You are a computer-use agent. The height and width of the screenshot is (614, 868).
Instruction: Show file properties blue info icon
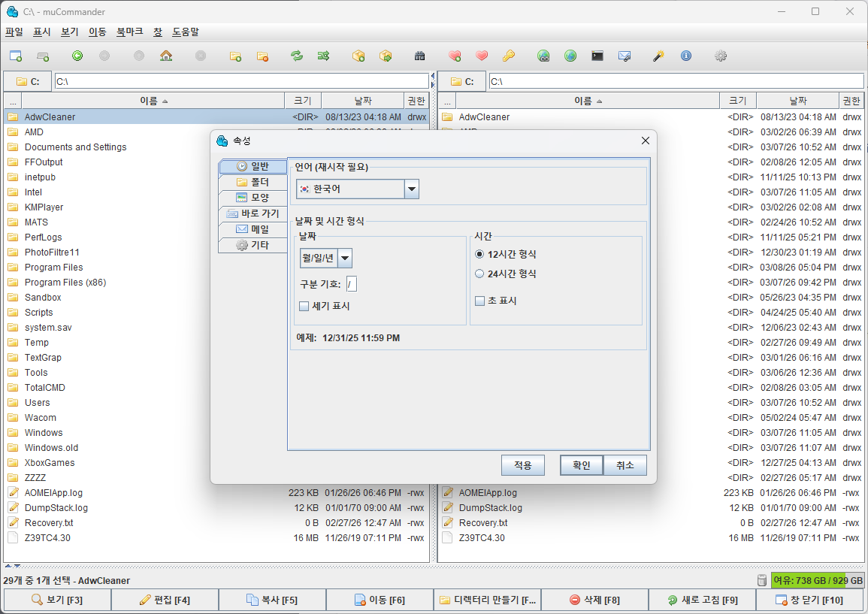click(686, 56)
